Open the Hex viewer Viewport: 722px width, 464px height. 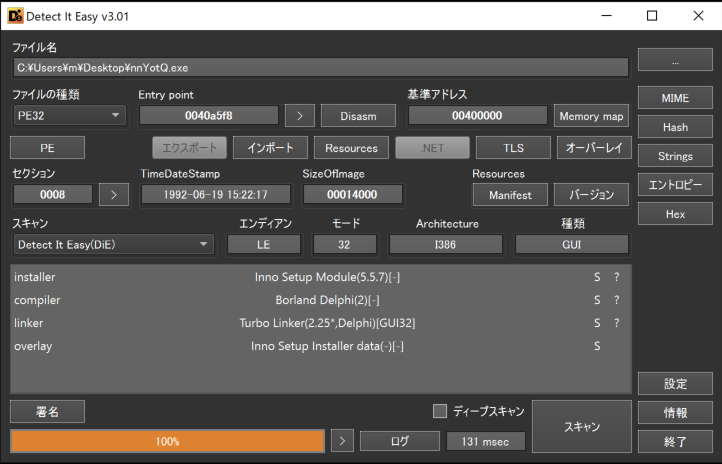pos(675,214)
